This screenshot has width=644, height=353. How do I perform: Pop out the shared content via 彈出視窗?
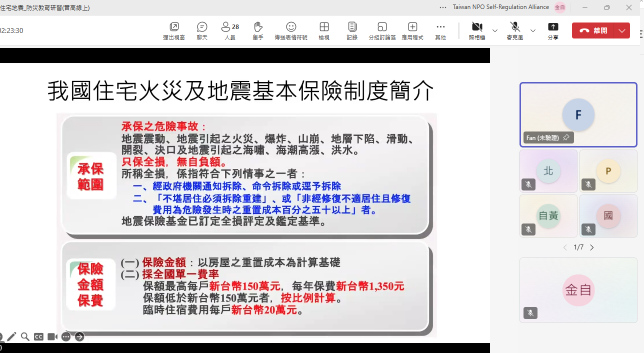pos(174,30)
